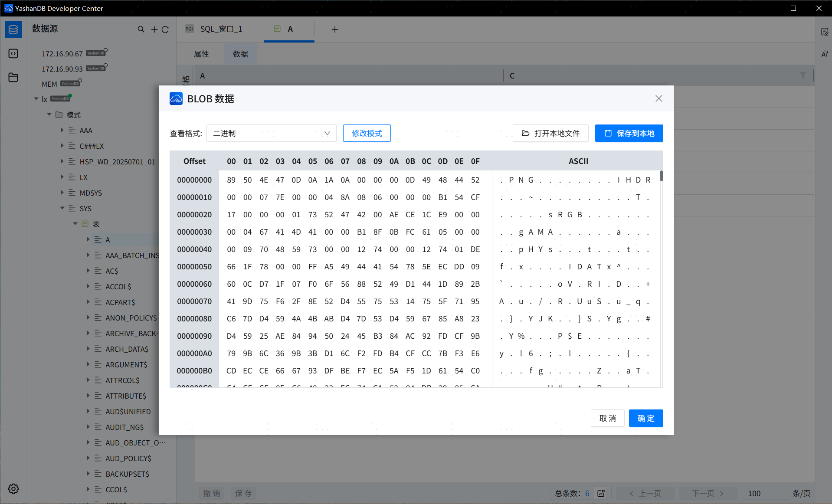Collapse the SYS schema node
This screenshot has width=832, height=504.
tap(62, 208)
